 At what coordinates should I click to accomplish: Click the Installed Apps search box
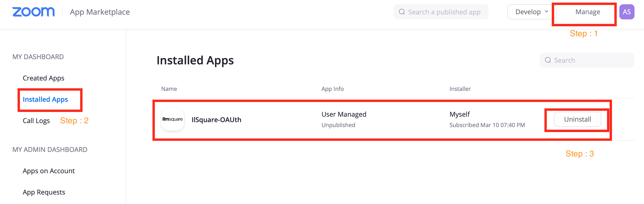[590, 60]
